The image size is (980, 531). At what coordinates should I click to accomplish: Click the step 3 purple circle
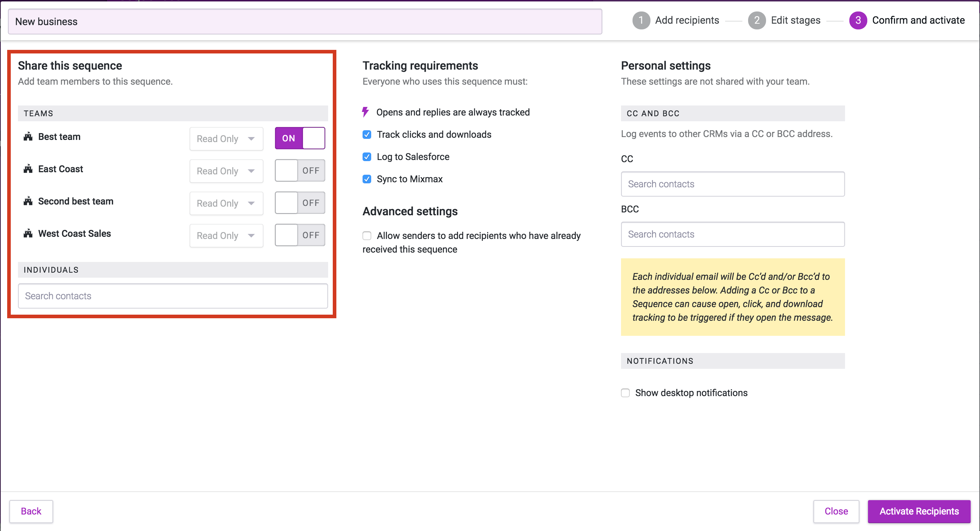click(x=858, y=20)
